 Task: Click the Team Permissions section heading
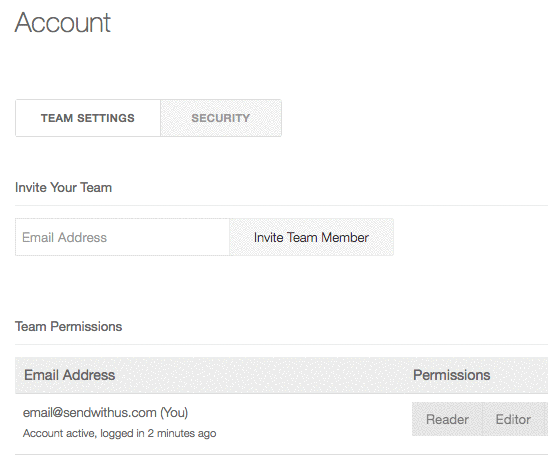pyautogui.click(x=68, y=326)
